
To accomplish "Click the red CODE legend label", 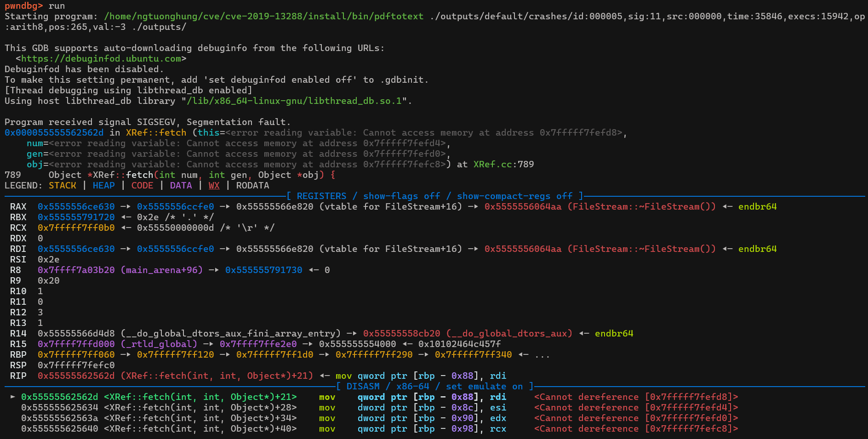I will tap(142, 185).
